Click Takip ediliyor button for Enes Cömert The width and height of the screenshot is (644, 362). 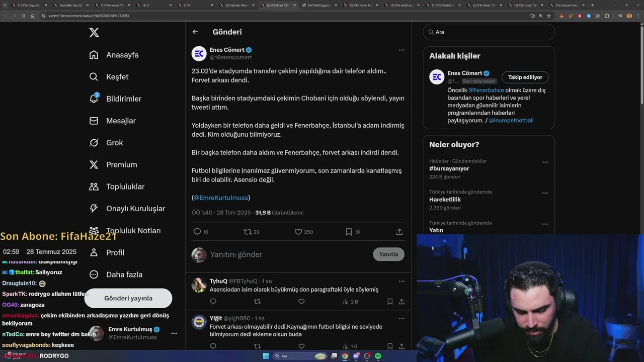coord(525,77)
